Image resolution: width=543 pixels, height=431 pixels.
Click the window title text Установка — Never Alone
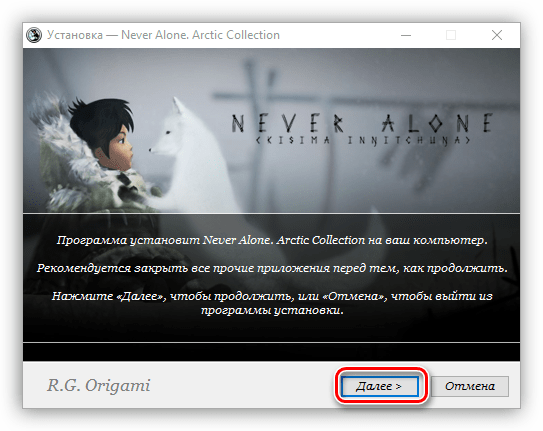click(x=163, y=35)
